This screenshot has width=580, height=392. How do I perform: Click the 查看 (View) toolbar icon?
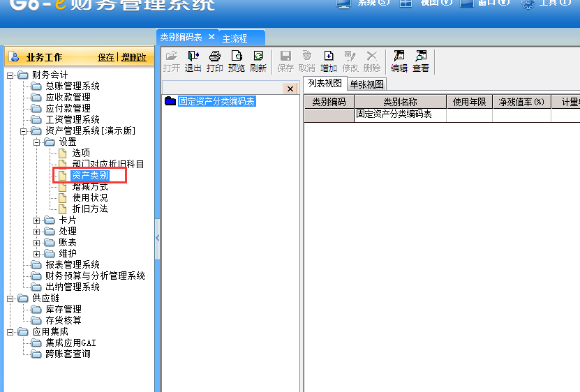pyautogui.click(x=421, y=61)
